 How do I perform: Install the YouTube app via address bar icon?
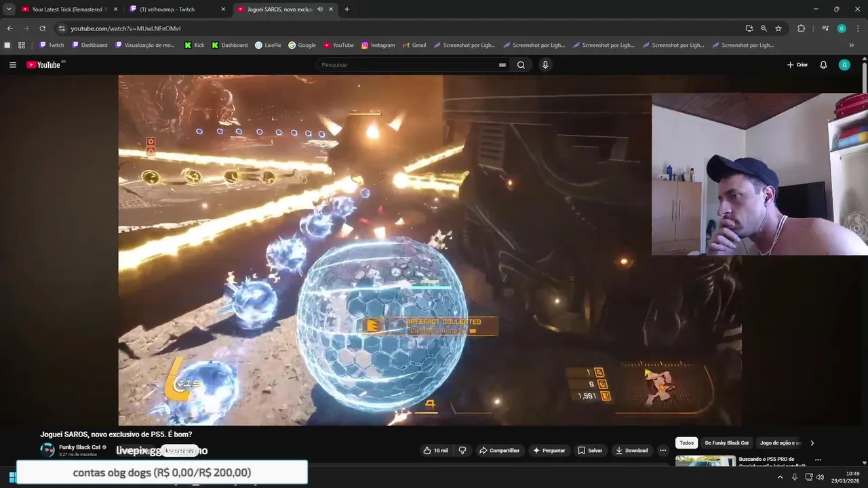(749, 28)
